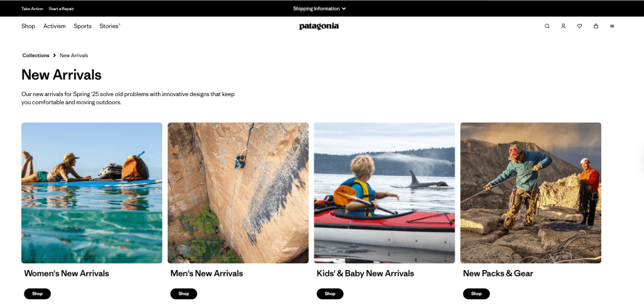
Task: Click the Patagonia logo
Action: [x=319, y=26]
